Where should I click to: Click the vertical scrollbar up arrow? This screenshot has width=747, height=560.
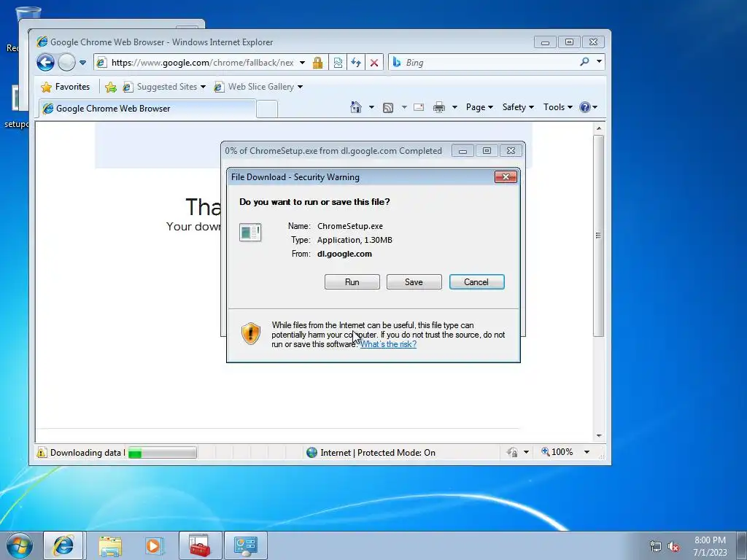599,128
